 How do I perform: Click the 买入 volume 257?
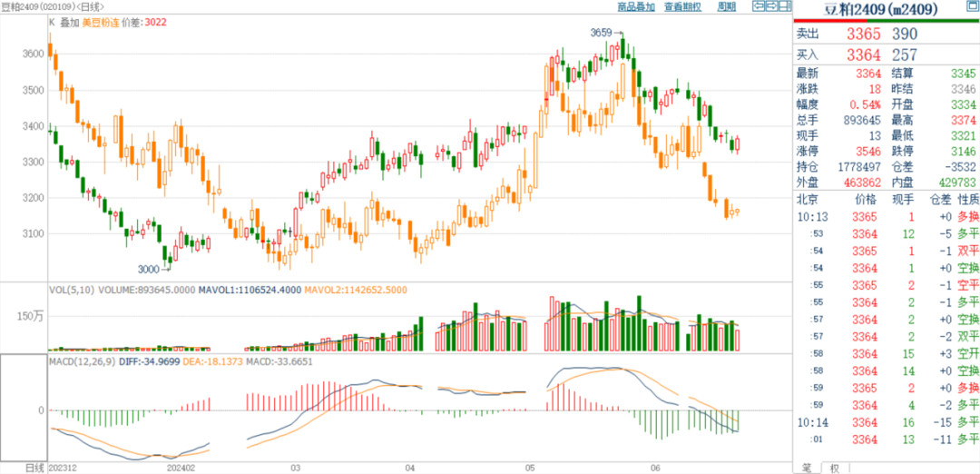click(905, 54)
